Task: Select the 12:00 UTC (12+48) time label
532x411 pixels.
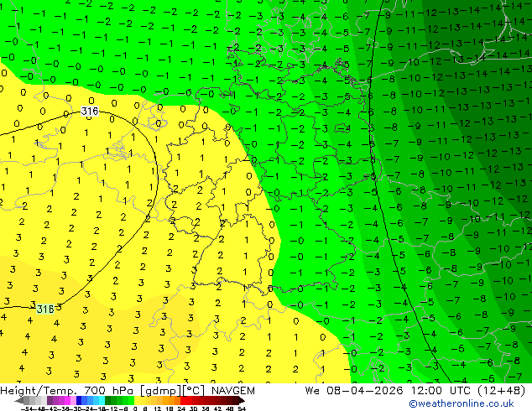Action: click(x=468, y=391)
